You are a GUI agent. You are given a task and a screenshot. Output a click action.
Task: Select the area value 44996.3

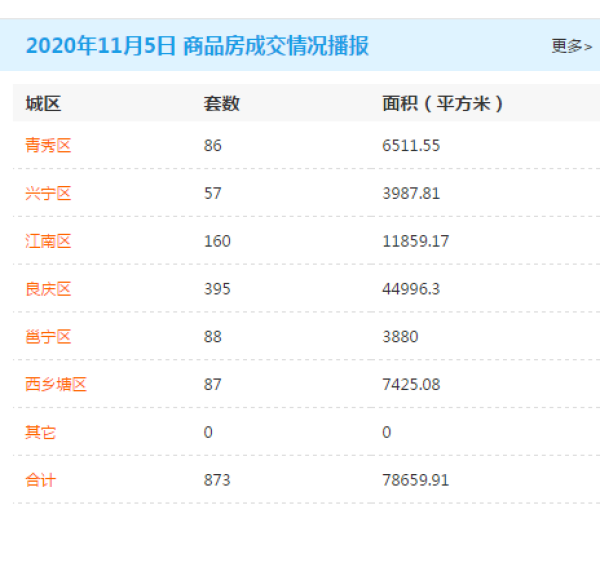coord(411,289)
